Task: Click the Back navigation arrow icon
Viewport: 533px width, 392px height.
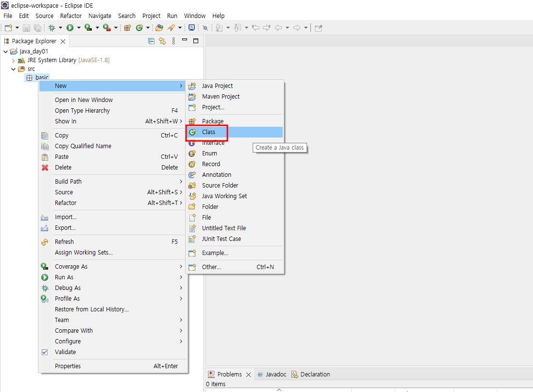Action: coord(278,28)
